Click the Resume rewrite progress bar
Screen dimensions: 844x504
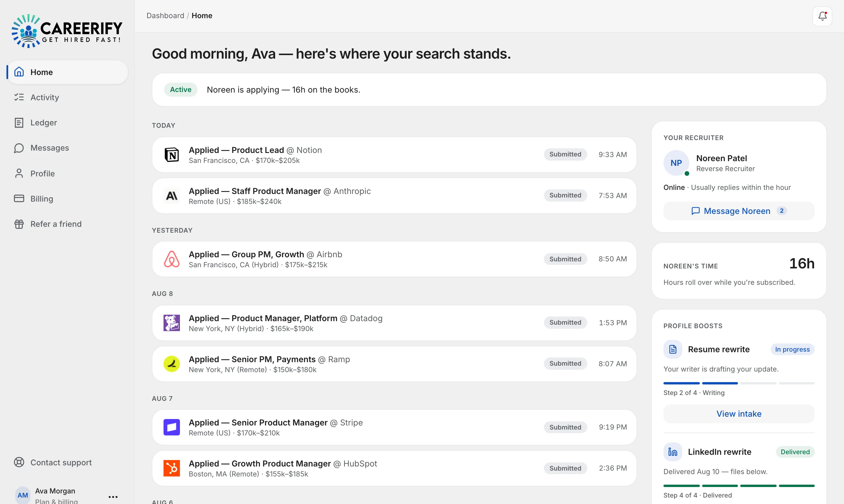pos(739,383)
